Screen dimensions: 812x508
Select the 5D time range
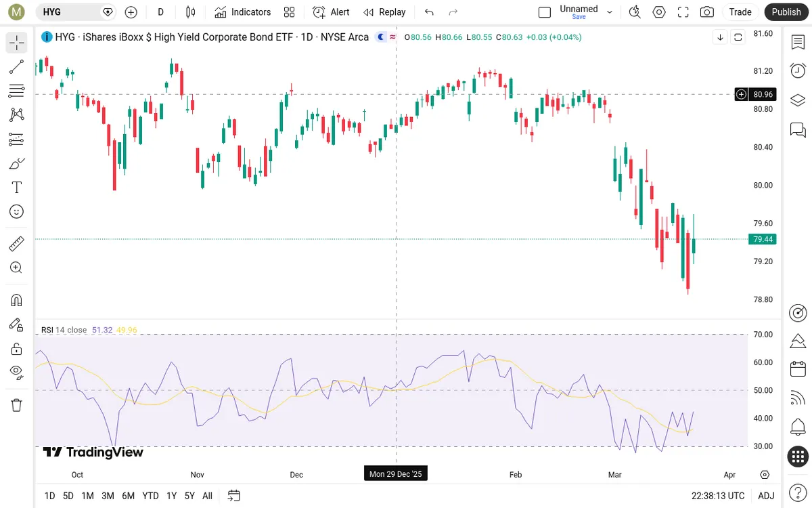point(68,496)
